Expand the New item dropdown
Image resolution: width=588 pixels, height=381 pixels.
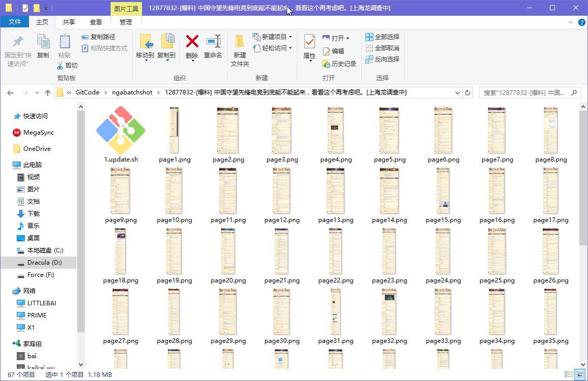(x=290, y=37)
